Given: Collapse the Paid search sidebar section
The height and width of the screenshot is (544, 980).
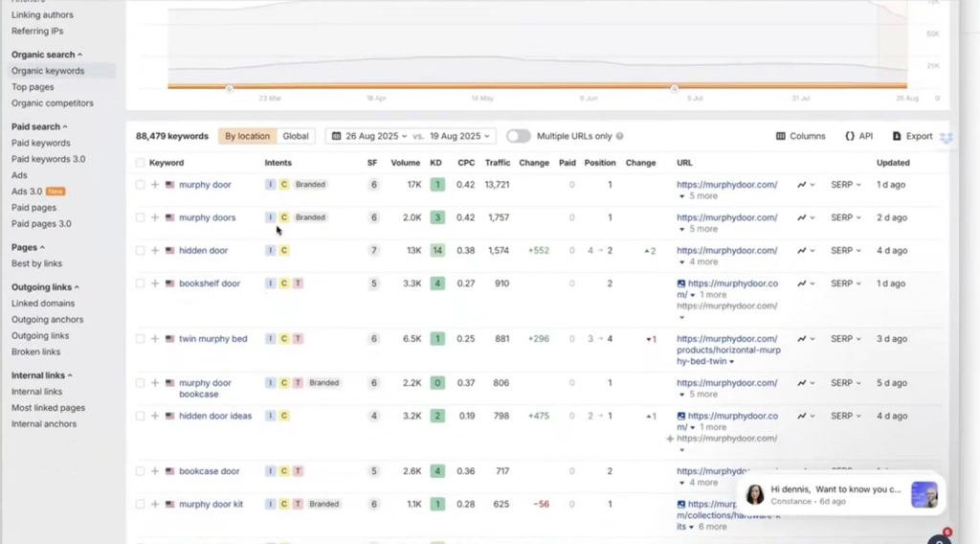Looking at the screenshot, I should point(39,126).
